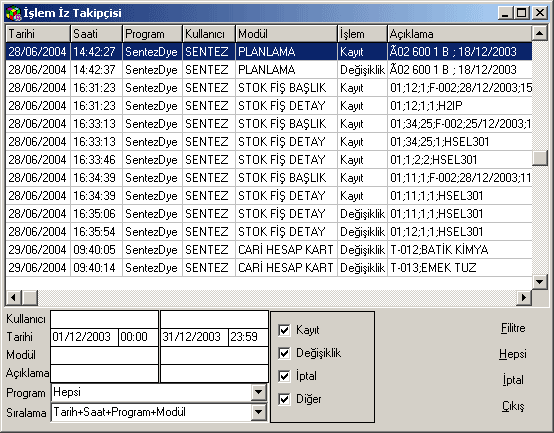554x433 pixels.
Task: Click the Çıkış button
Action: [x=513, y=407]
